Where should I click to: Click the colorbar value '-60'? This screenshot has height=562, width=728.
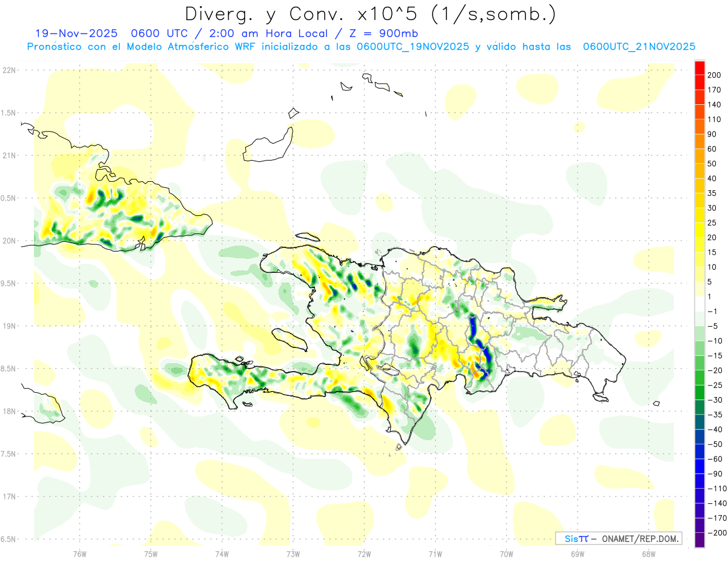pos(715,459)
